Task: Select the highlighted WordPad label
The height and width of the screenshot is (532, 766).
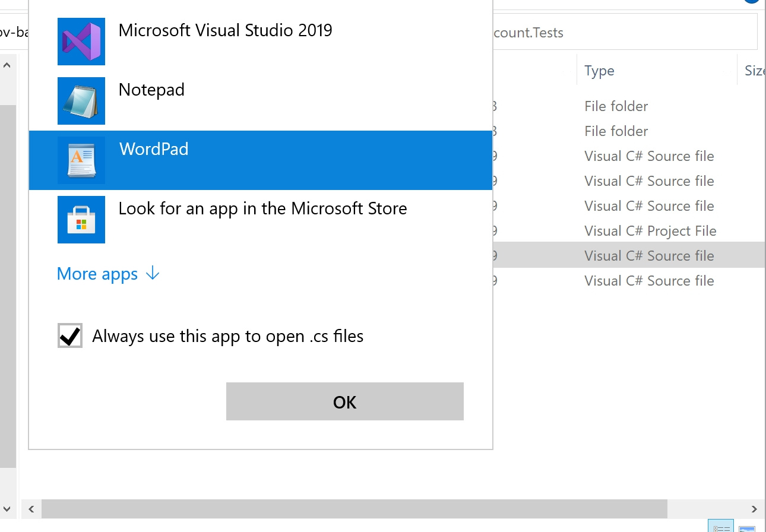Action: [154, 149]
